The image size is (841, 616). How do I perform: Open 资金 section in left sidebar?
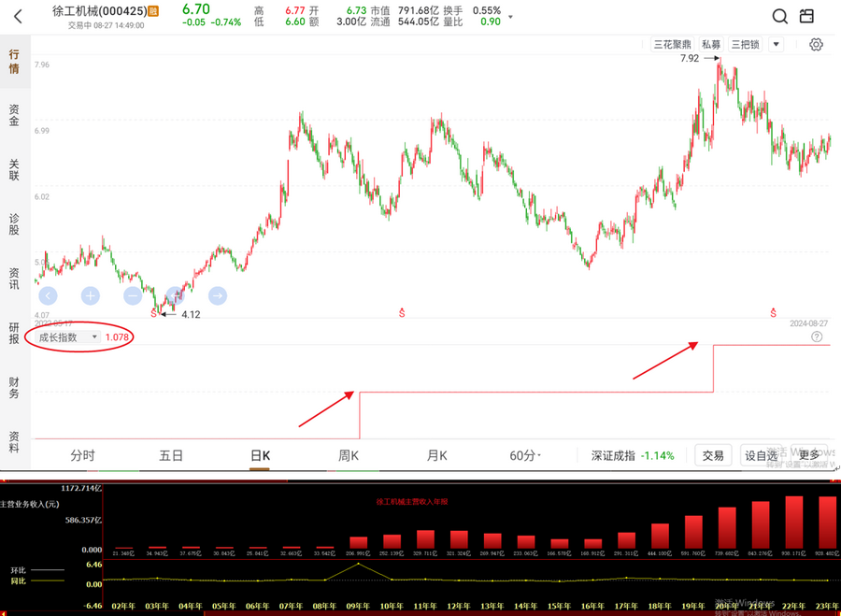(14, 115)
